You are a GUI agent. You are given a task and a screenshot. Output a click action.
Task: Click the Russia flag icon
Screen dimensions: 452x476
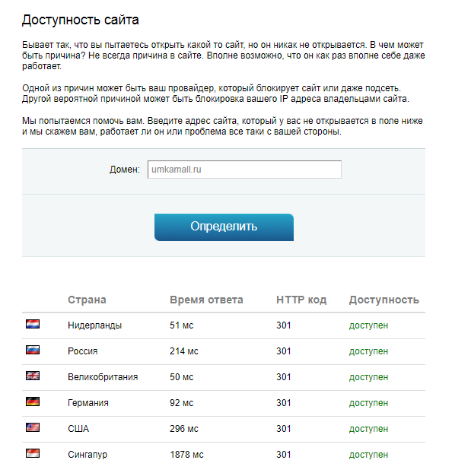pyautogui.click(x=33, y=350)
